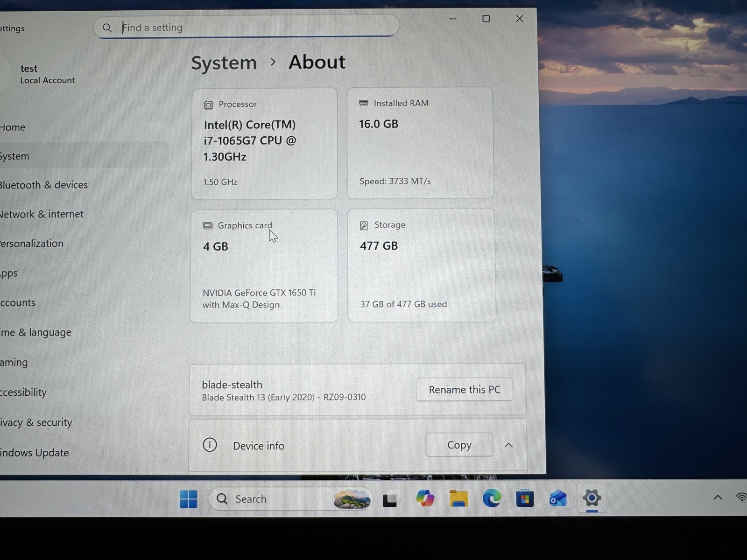Click the NVIDIA GeForce GTX 1650 Ti text
This screenshot has width=747, height=560.
(259, 299)
